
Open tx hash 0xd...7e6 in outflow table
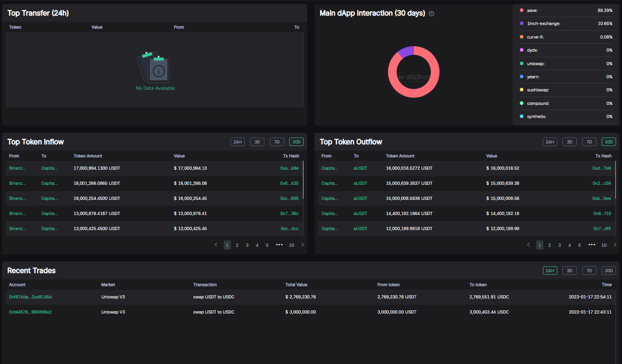pyautogui.click(x=601, y=168)
